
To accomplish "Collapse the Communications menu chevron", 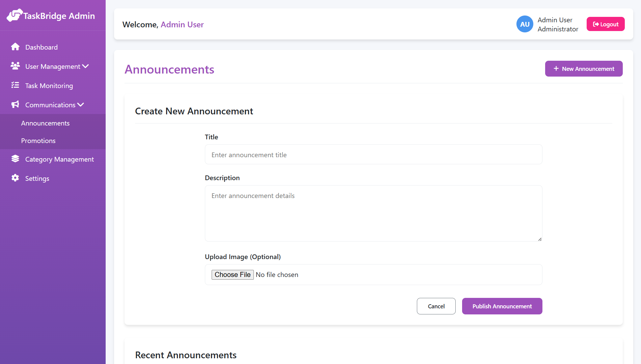I will coord(80,105).
